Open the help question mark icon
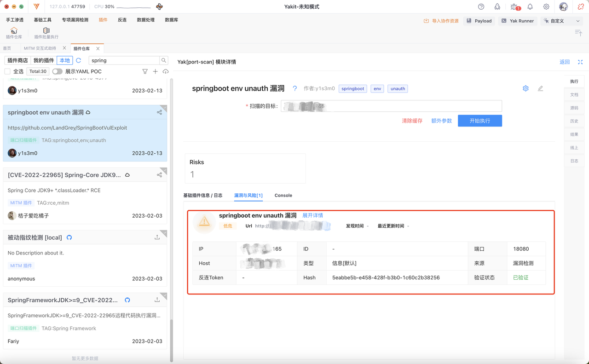 (x=481, y=7)
